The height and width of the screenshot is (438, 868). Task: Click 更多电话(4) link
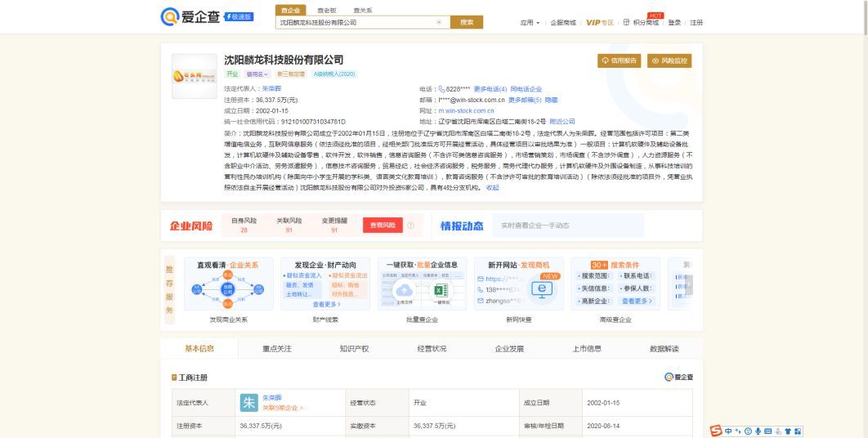tap(490, 89)
